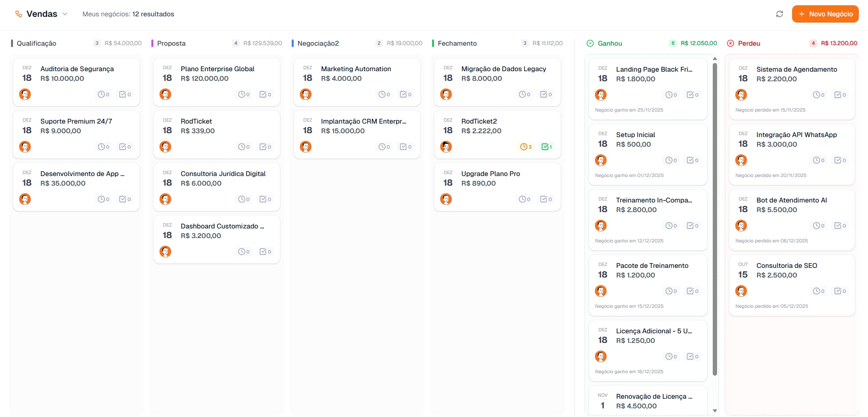Expand the Vendas pipeline dropdown chevron
This screenshot has height=417, width=868.
click(65, 14)
